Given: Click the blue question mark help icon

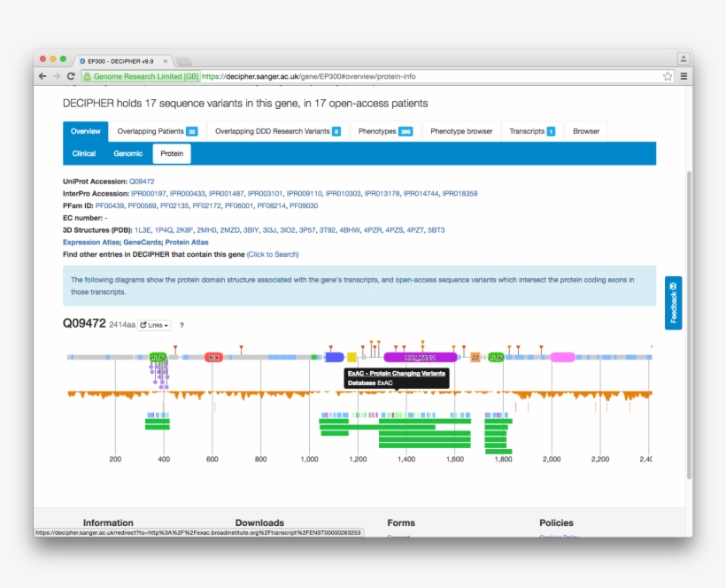Looking at the screenshot, I should [181, 325].
